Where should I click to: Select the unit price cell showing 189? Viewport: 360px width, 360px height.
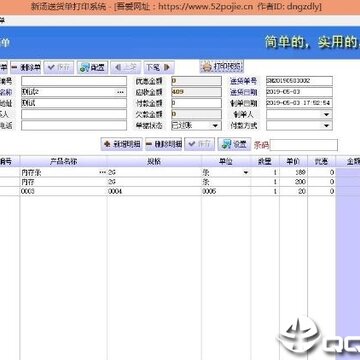tap(293, 173)
